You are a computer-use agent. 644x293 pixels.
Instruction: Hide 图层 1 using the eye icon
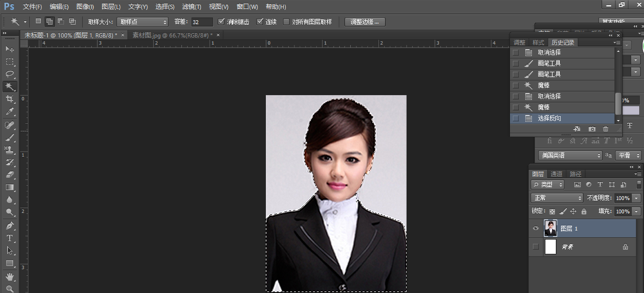[x=535, y=228]
